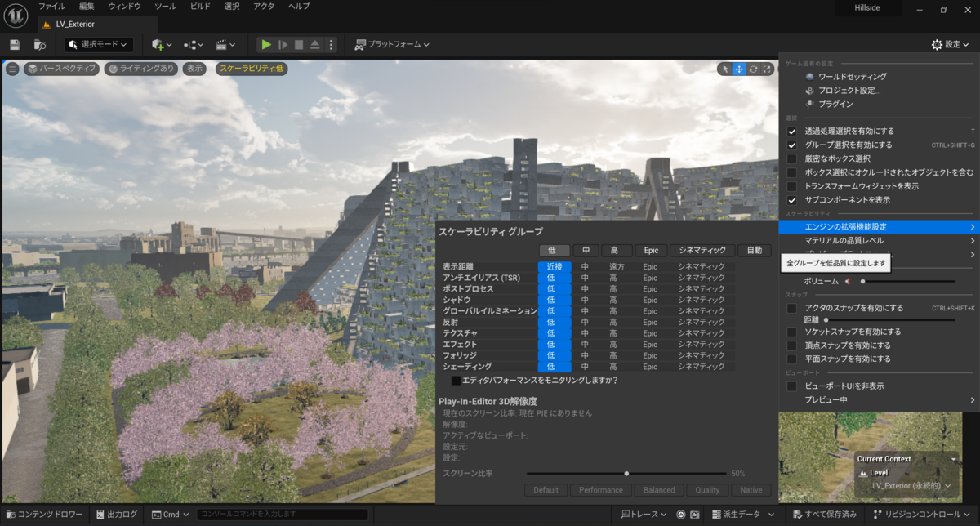980x526 pixels.
Task: Enable トランスフォームウィジェットを表示 checkbox
Action: [791, 186]
